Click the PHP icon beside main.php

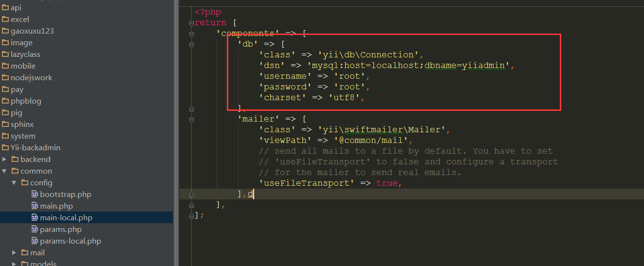click(x=35, y=206)
